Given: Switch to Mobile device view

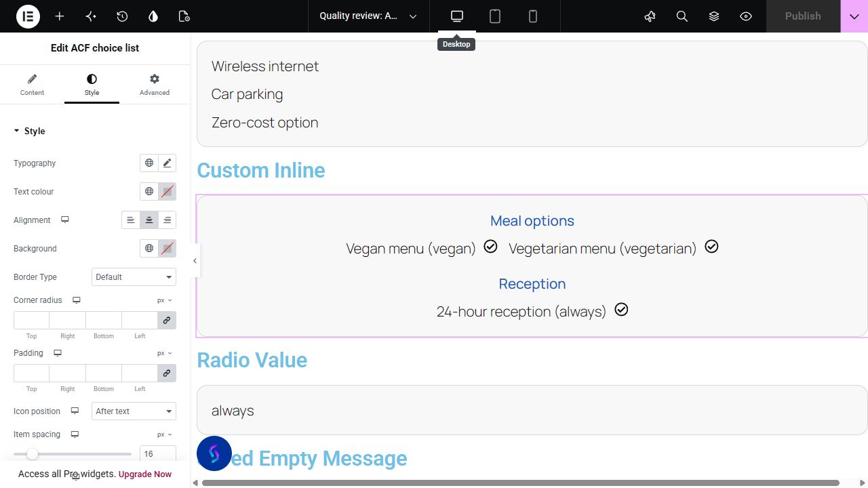Looking at the screenshot, I should click(533, 16).
